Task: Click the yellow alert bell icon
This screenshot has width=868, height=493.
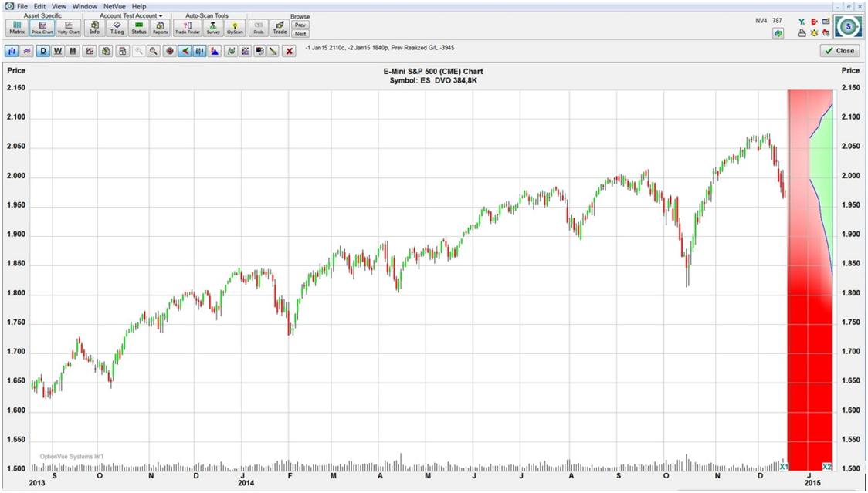Action: pos(814,33)
